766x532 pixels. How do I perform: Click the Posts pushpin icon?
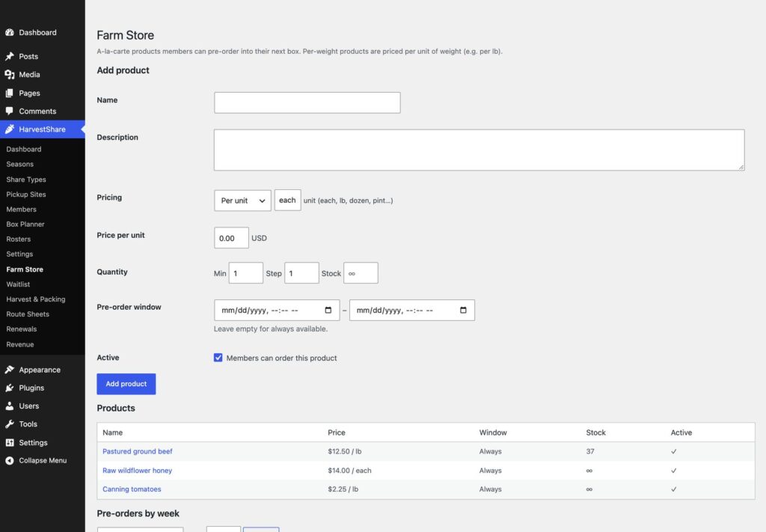coord(9,56)
